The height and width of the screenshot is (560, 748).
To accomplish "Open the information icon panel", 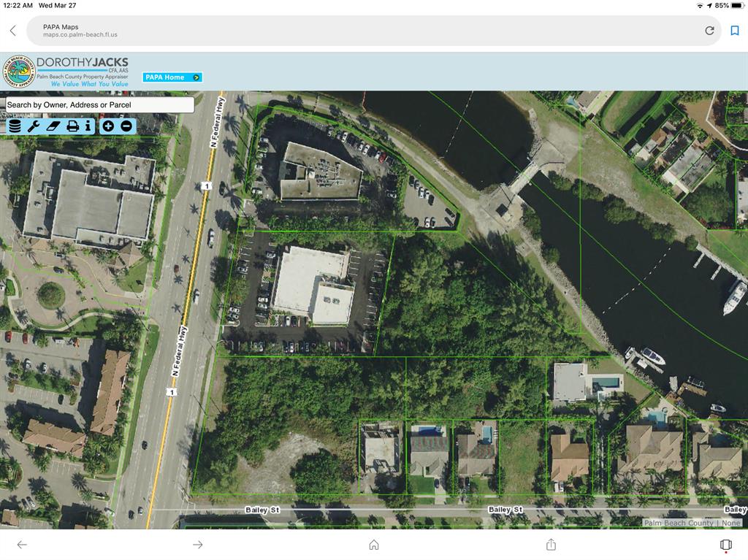I will pos(88,126).
